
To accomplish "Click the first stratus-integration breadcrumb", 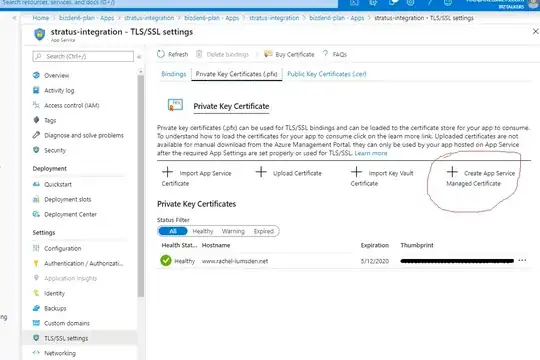I will coord(149,18).
